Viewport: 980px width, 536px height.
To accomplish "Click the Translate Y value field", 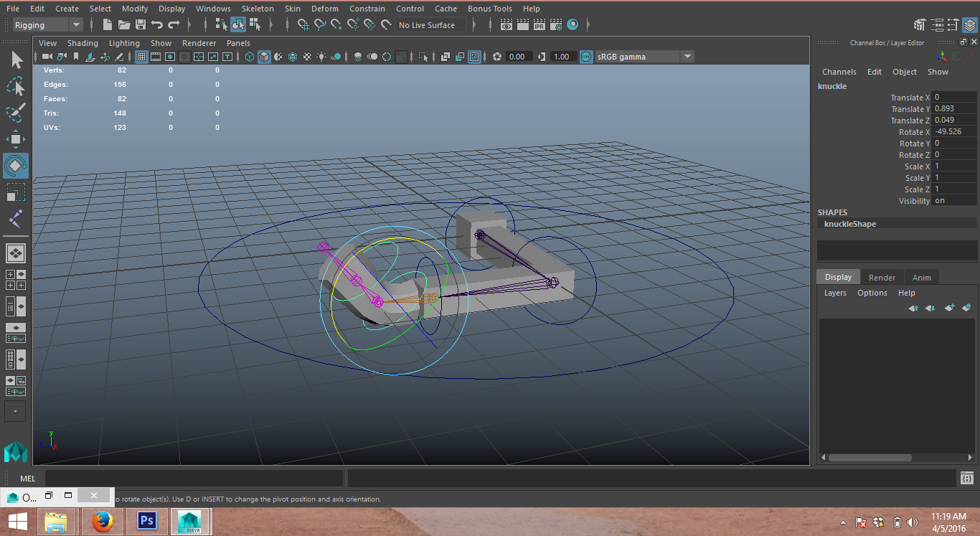I will (954, 109).
